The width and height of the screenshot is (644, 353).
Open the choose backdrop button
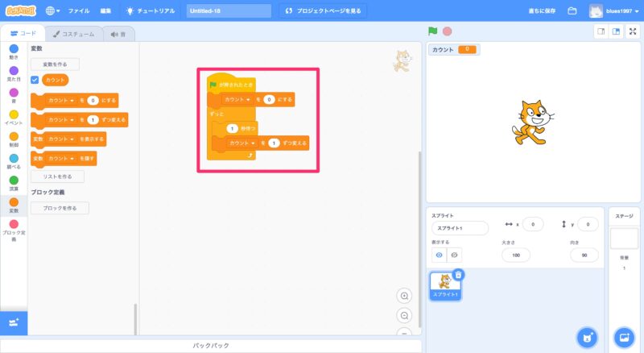[x=624, y=337]
